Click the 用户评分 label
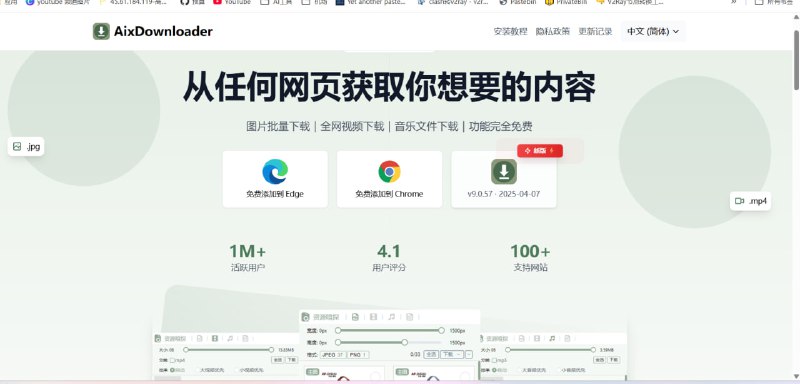Viewport: 800px width, 384px height. (x=389, y=267)
